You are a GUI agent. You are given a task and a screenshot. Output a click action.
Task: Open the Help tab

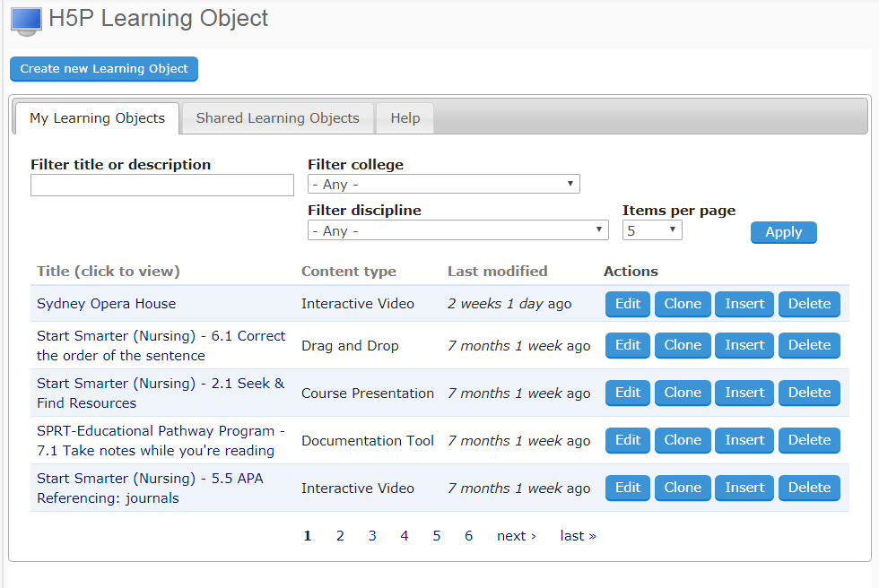(405, 118)
